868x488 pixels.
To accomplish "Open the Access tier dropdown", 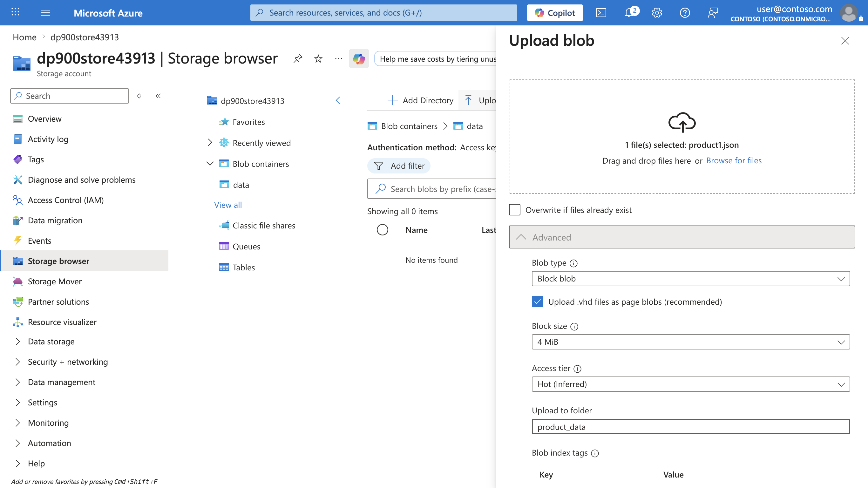I will pos(690,384).
